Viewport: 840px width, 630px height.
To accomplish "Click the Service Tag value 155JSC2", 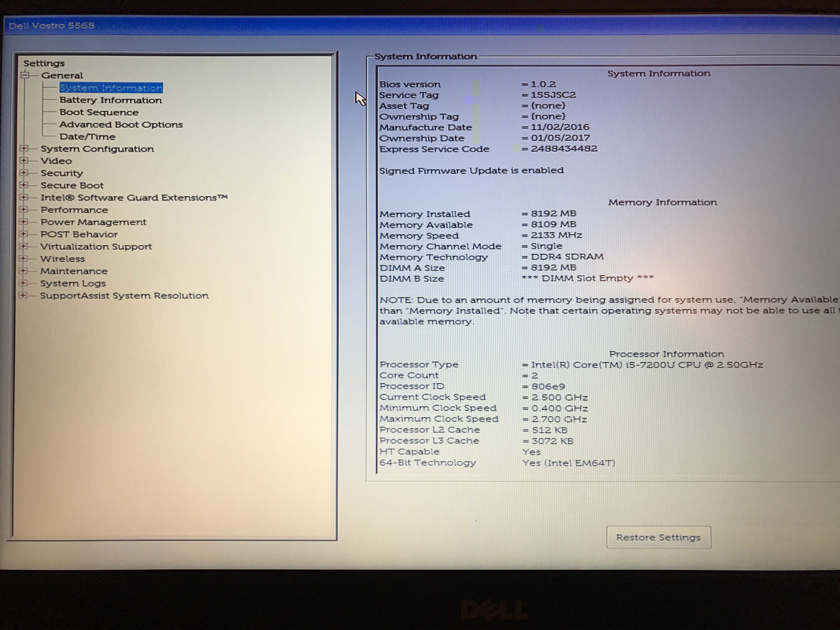I will coord(553,95).
